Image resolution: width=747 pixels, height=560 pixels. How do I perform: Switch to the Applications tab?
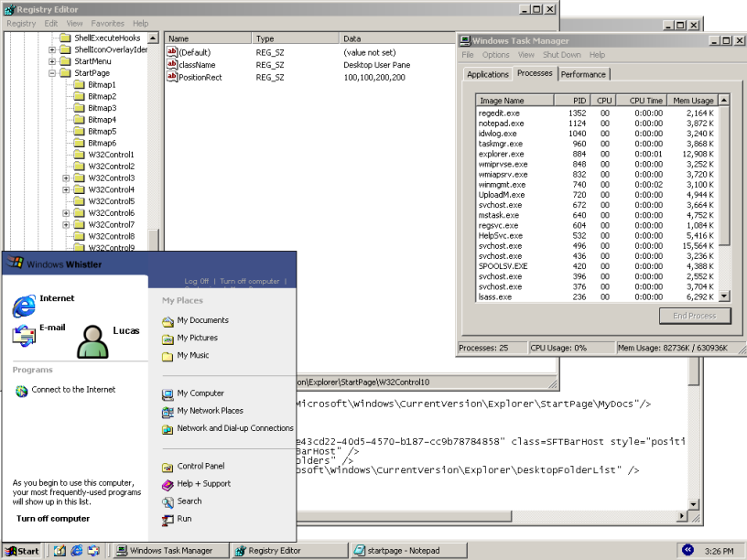[x=488, y=74]
